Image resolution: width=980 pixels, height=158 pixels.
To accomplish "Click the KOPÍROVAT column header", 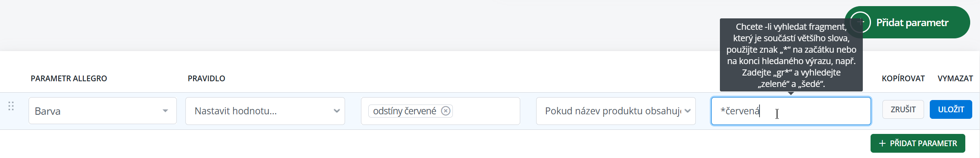I will [903, 78].
